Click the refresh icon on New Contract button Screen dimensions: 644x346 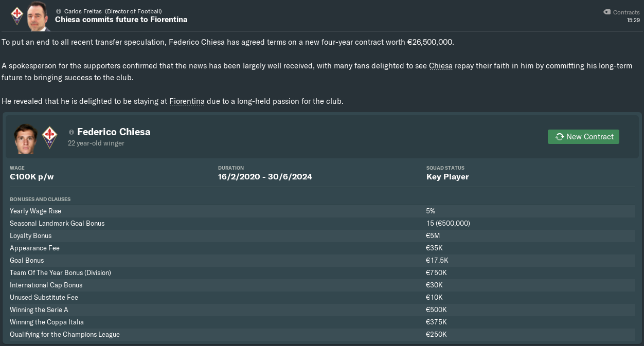tap(559, 137)
